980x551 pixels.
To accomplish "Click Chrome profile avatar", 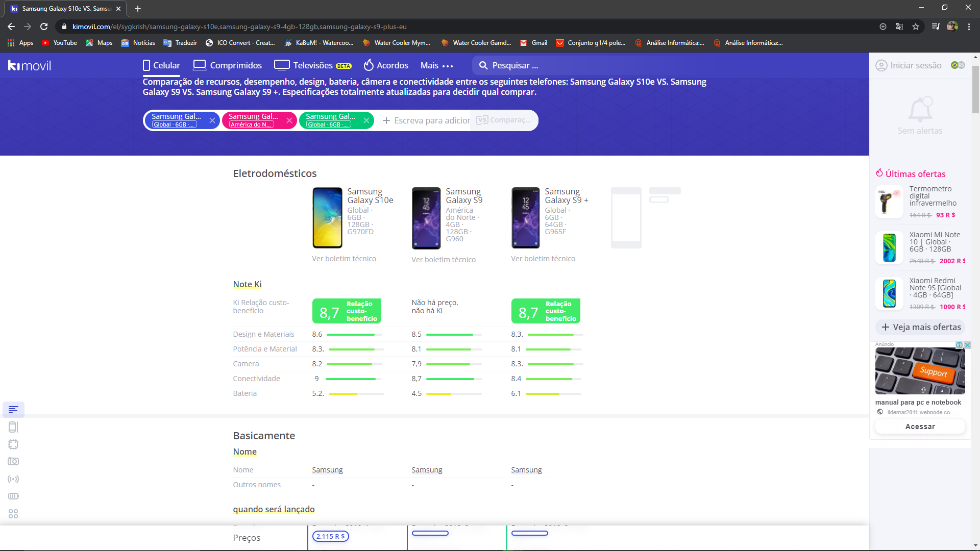I will click(952, 27).
